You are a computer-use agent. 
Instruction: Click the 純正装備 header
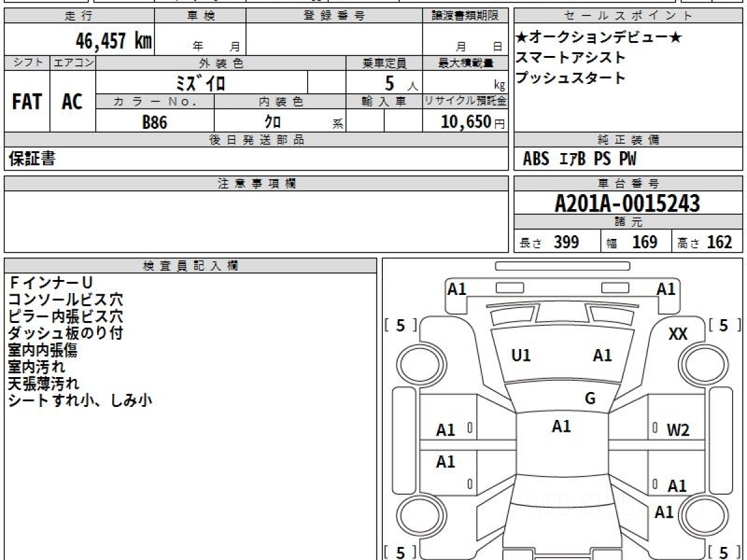(629, 140)
